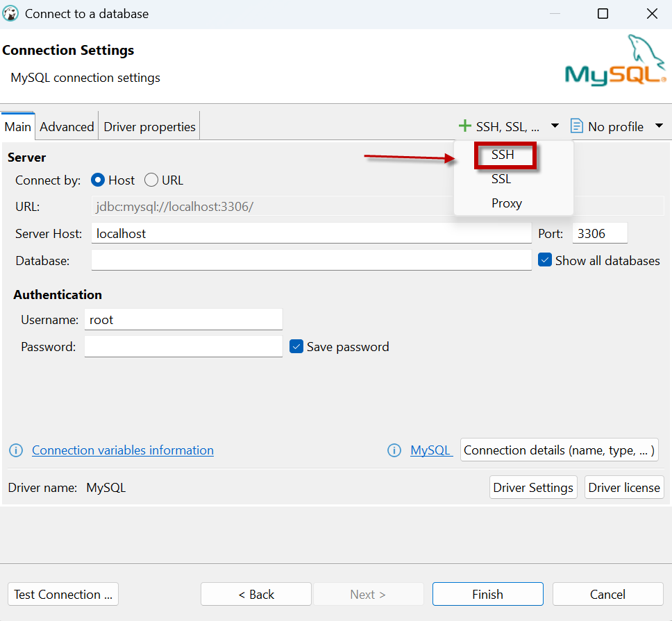Switch to the Advanced tab
The image size is (672, 621).
click(x=67, y=127)
